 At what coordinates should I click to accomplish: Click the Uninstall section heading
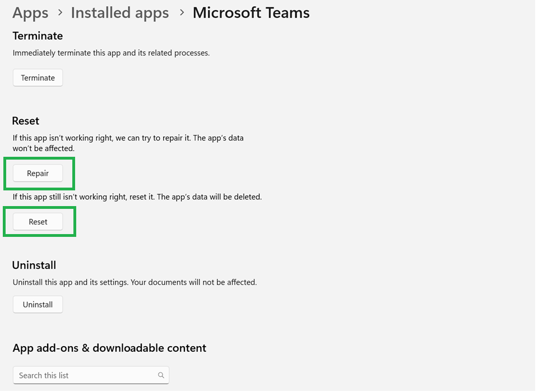point(34,265)
